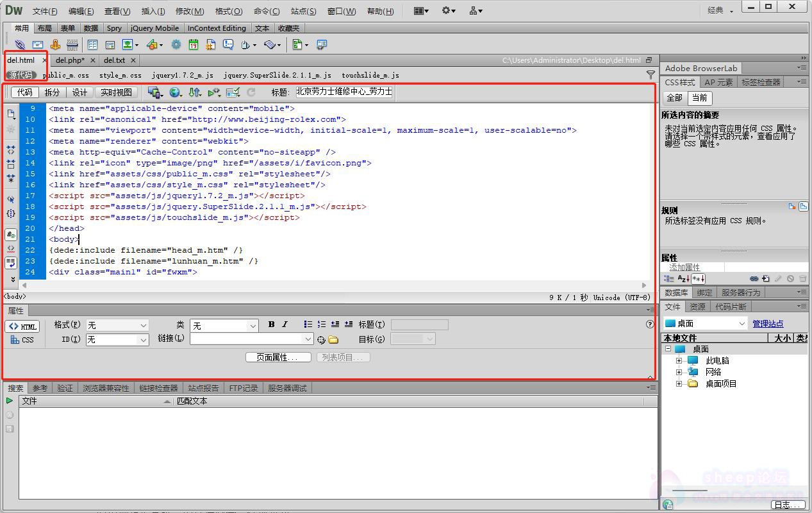
Task: Run the search with the green play icon
Action: click(10, 401)
